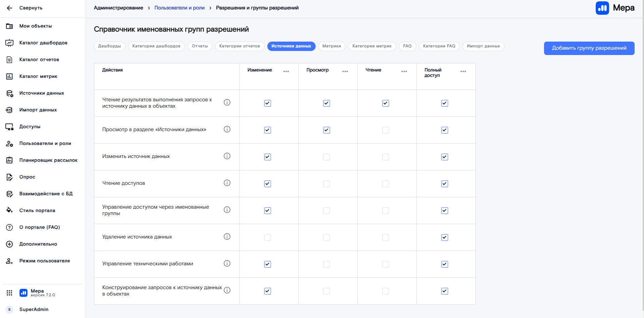The width and height of the screenshot is (644, 318).
Task: Click info icon for Удаление источника данных
Action: (227, 236)
